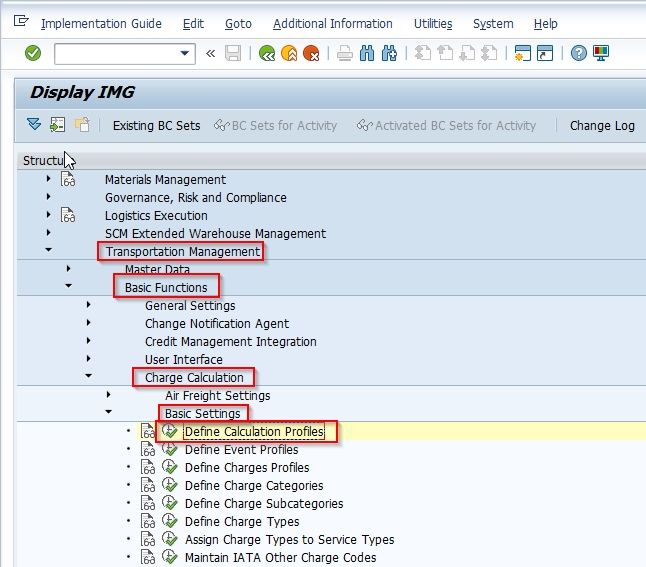Open documentation for Define Charge Categories

148,485
